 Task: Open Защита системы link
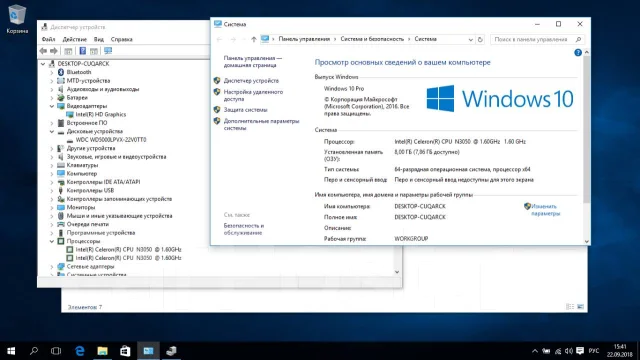click(245, 110)
